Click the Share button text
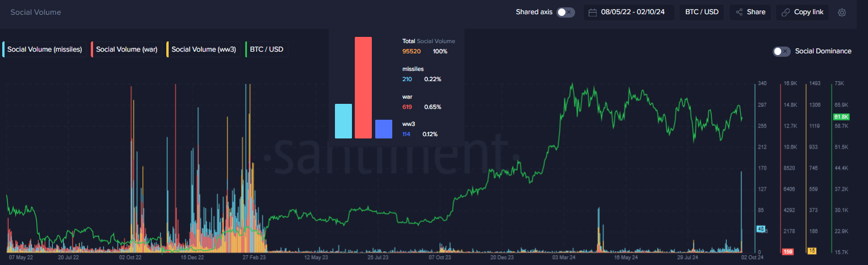This screenshot has width=868, height=265. pos(756,12)
